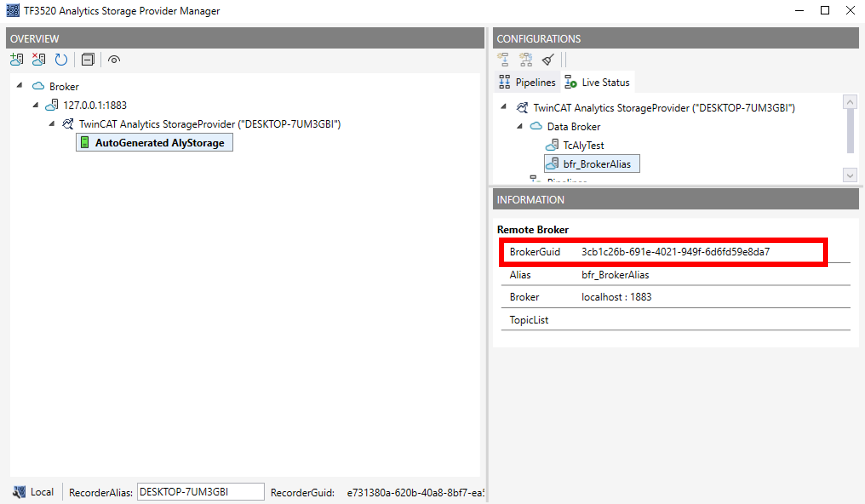
Task: Click the new pipeline icon in Configurations toolbar
Action: (x=503, y=60)
